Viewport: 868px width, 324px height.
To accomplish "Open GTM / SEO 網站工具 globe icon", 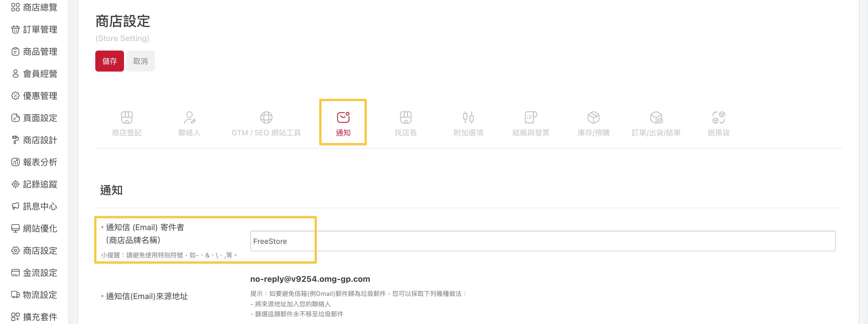I will (266, 118).
